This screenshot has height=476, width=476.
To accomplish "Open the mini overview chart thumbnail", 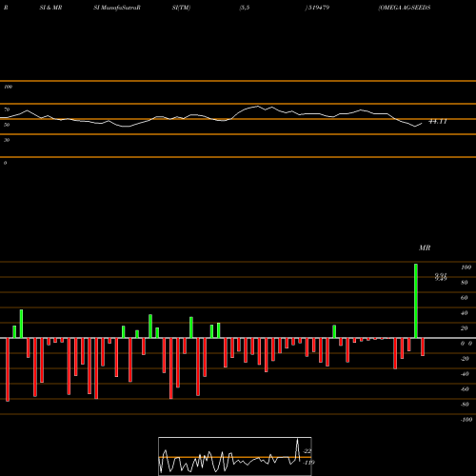I will [x=235, y=456].
